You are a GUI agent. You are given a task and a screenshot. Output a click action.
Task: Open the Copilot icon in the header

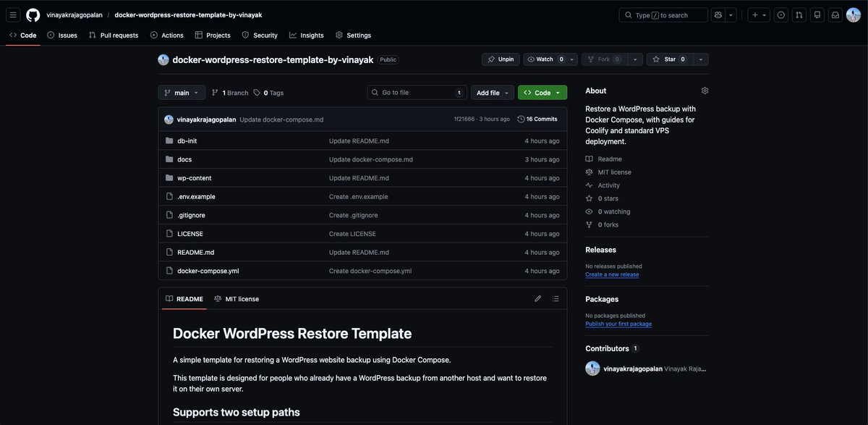[718, 14]
